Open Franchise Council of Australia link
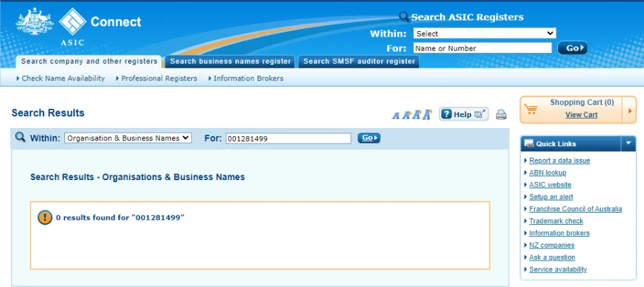This screenshot has height=287, width=644. pos(576,209)
